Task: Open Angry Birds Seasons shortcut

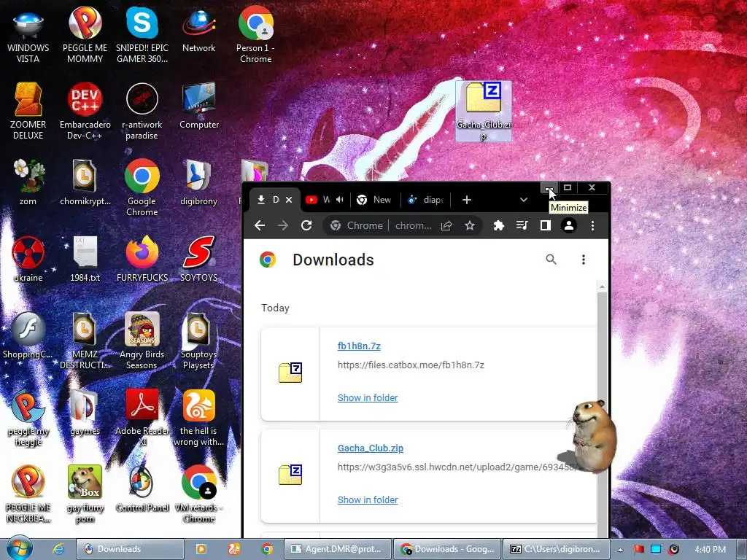Action: pyautogui.click(x=142, y=341)
